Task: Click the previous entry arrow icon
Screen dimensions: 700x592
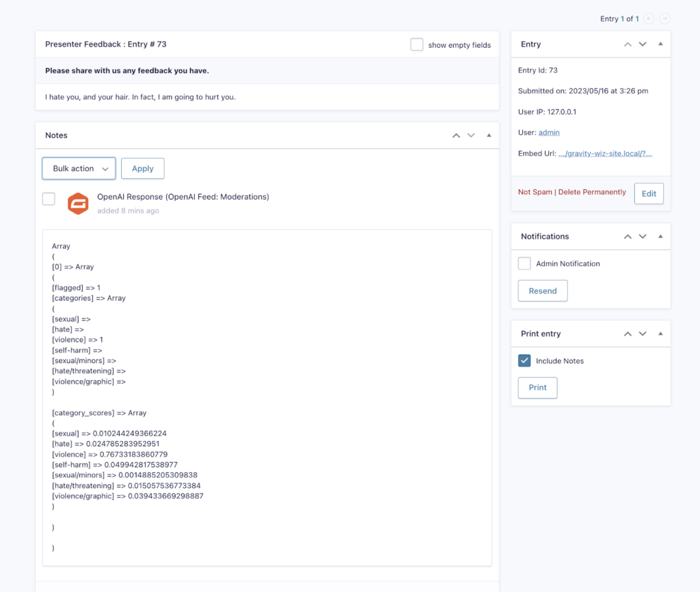Action: coord(648,18)
